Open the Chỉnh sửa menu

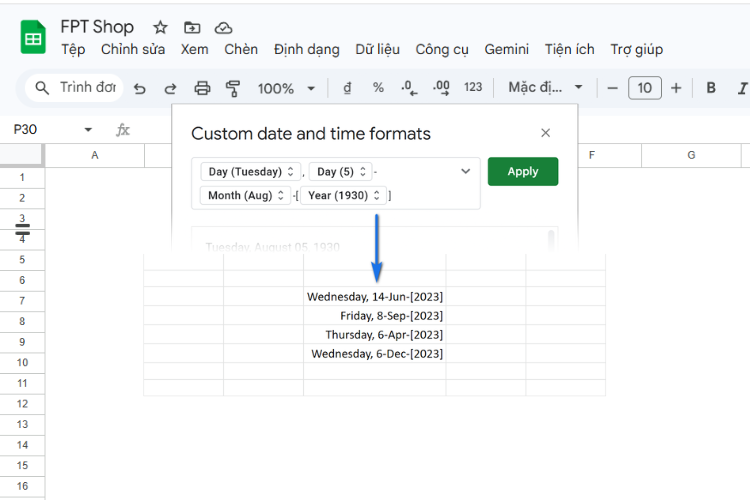(x=132, y=49)
